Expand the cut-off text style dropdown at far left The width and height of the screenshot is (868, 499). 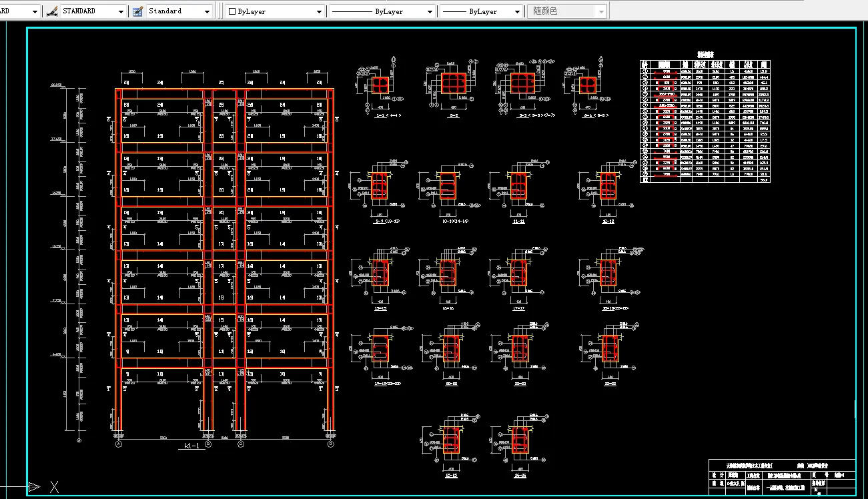click(35, 12)
